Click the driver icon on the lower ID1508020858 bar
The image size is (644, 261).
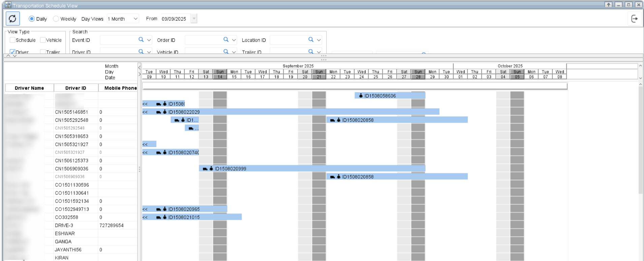coord(339,177)
